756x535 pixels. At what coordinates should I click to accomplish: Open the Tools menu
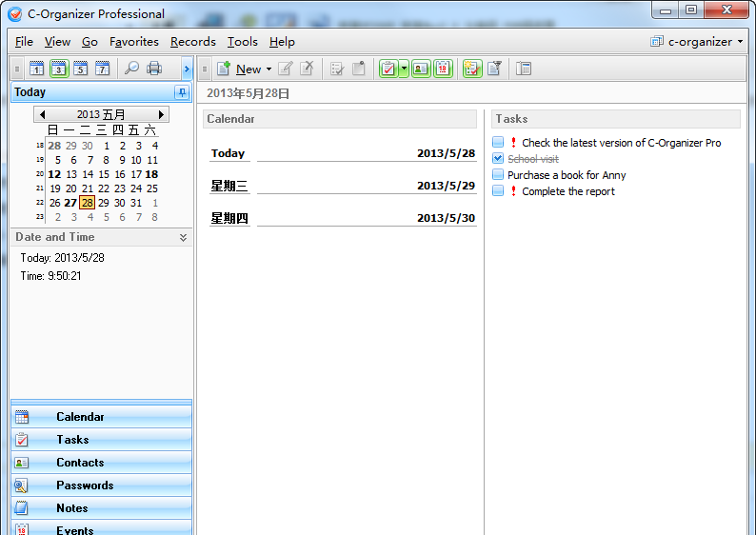pos(243,42)
